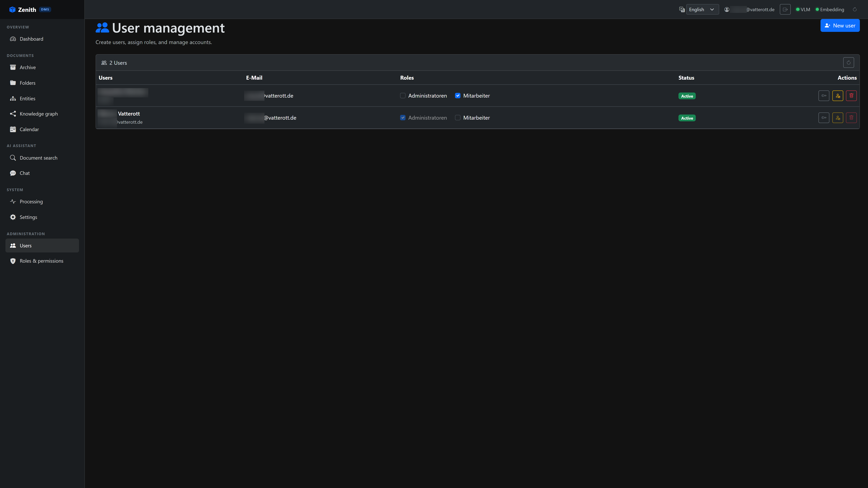Reset password key icon for Vatterott user

[x=824, y=118]
